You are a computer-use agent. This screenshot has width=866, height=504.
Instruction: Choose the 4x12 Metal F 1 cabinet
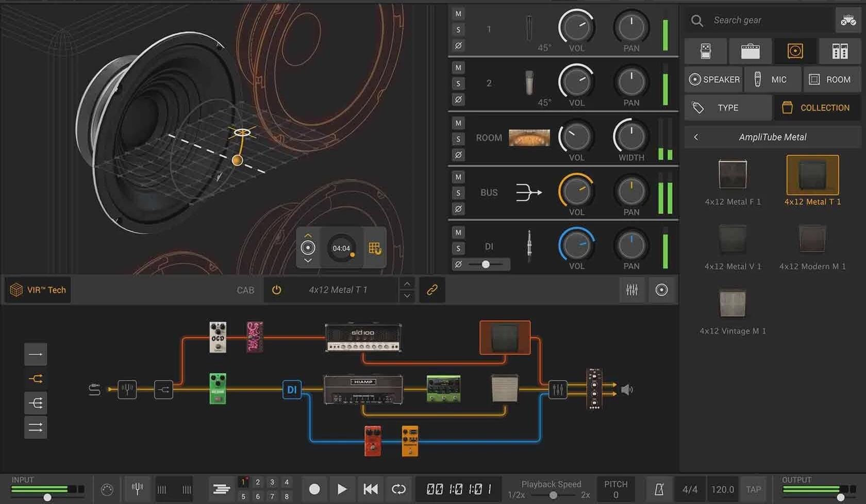(732, 181)
